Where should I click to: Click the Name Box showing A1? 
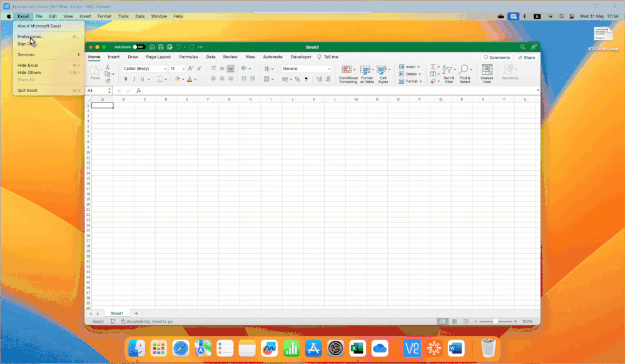point(97,91)
